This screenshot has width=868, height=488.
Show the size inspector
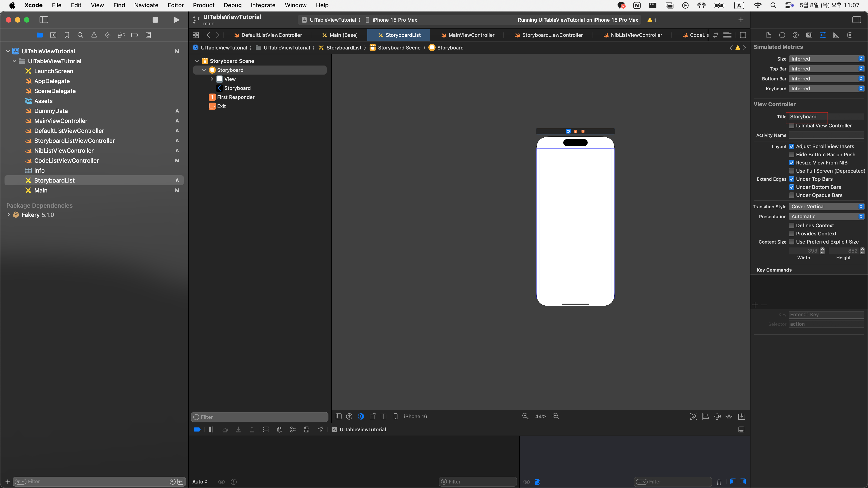click(x=836, y=35)
